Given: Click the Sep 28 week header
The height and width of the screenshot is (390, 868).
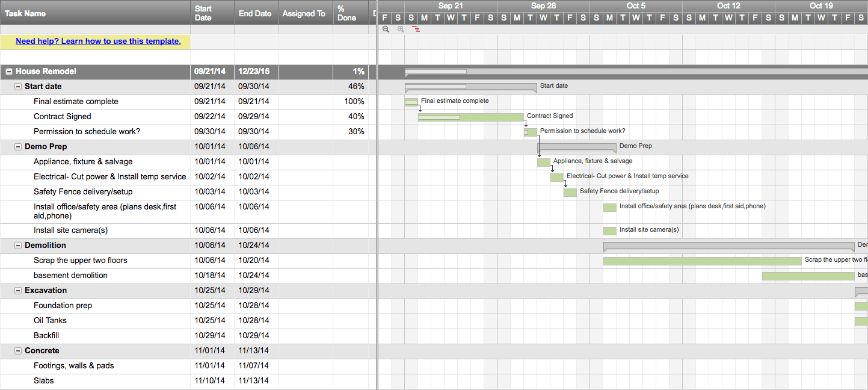Looking at the screenshot, I should pyautogui.click(x=543, y=6).
